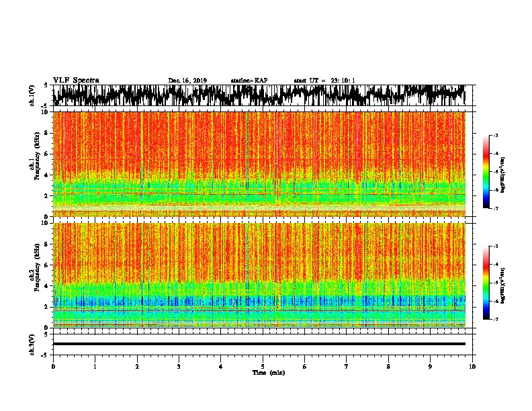
Task: Click the "9" tick on the time axis
Action: tap(430, 367)
